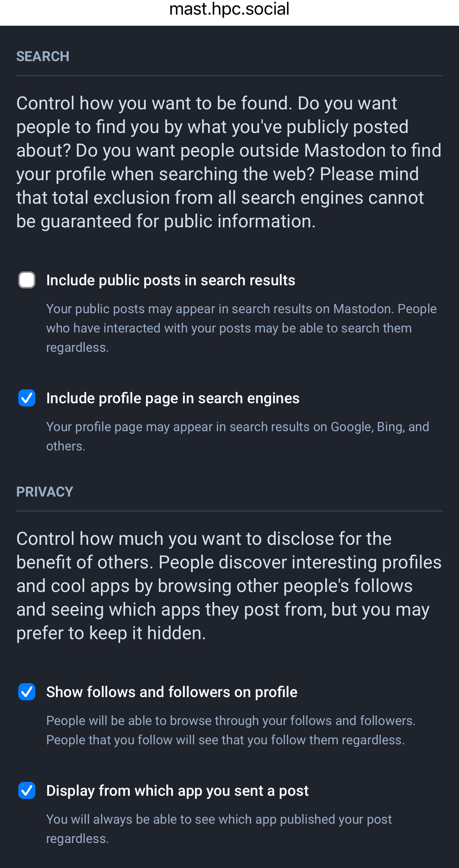The height and width of the screenshot is (868, 459).
Task: Enable Include public posts in search results checkbox
Action: tap(27, 280)
